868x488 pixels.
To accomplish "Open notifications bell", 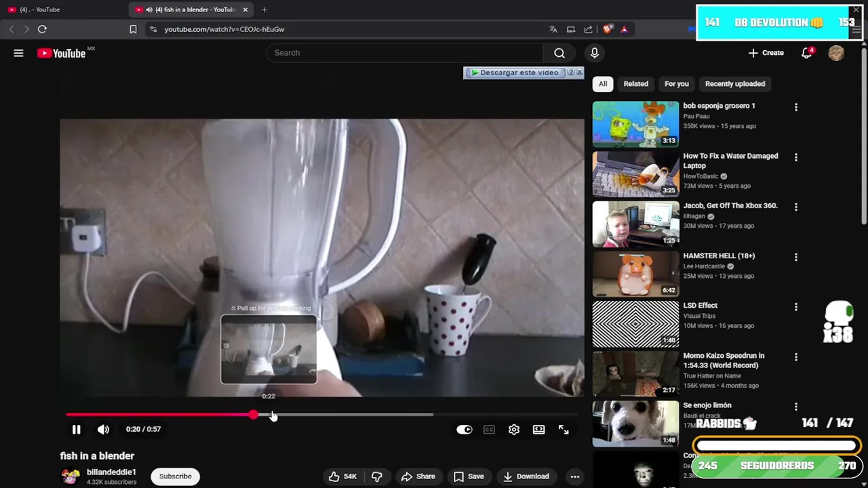I will tap(806, 53).
